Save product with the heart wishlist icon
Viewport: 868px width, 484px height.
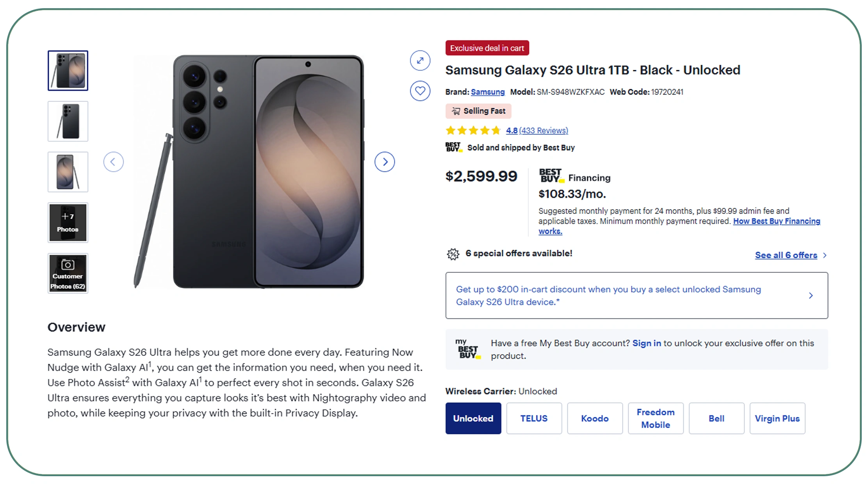pyautogui.click(x=420, y=91)
